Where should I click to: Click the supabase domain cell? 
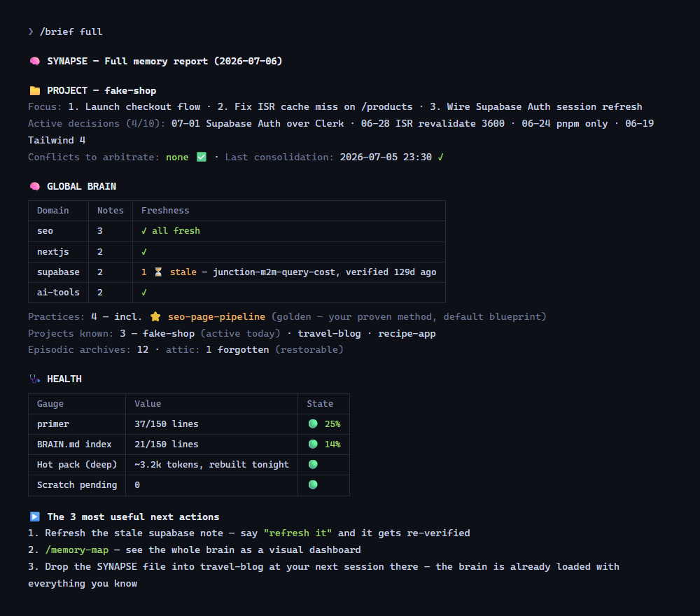(x=58, y=272)
